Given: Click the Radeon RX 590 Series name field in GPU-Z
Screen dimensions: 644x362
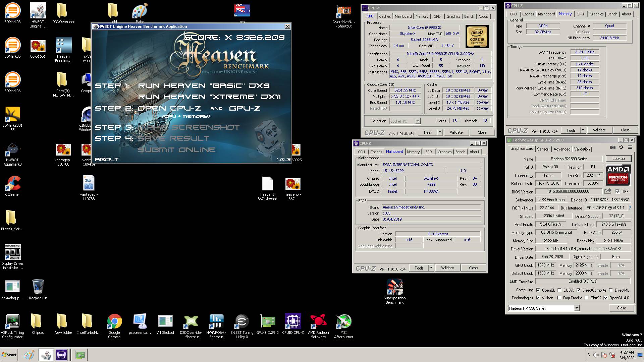Looking at the screenshot, I should pos(569,159).
